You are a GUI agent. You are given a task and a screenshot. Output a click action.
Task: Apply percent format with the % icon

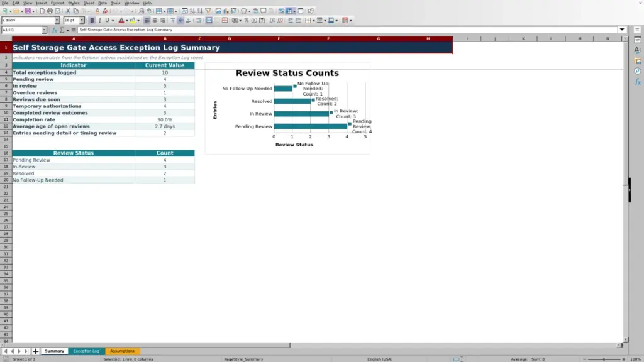(247, 21)
